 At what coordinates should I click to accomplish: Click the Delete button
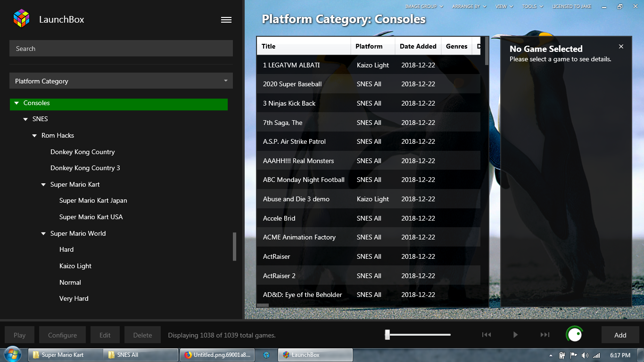pos(142,335)
